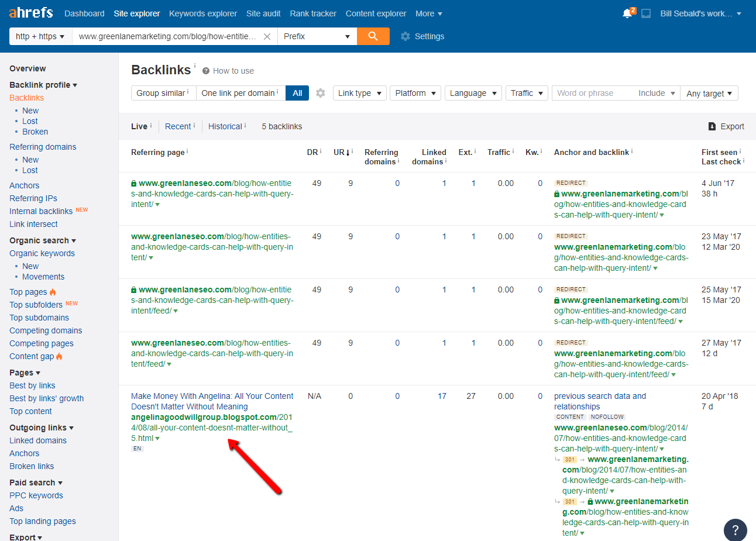The width and height of the screenshot is (756, 541).
Task: Click the gear icon next to All
Action: click(320, 93)
